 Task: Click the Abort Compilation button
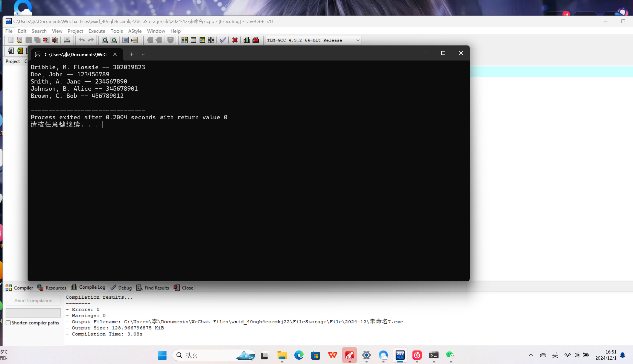(33, 300)
